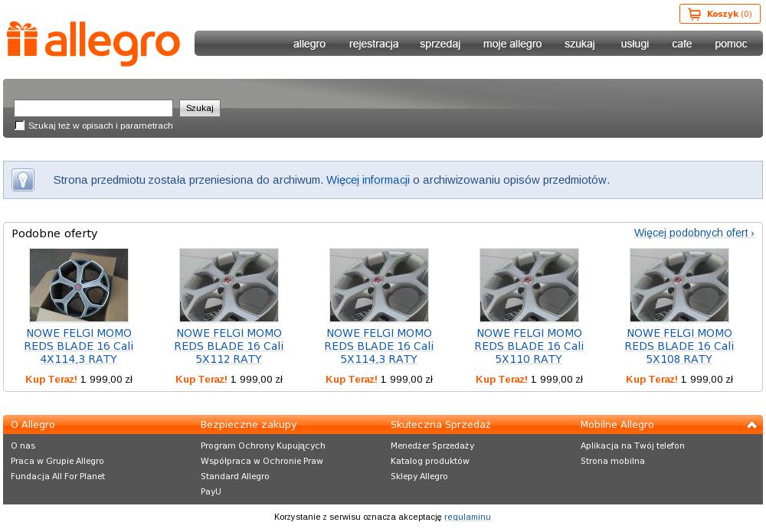Click the Więcej informacji link

point(368,180)
